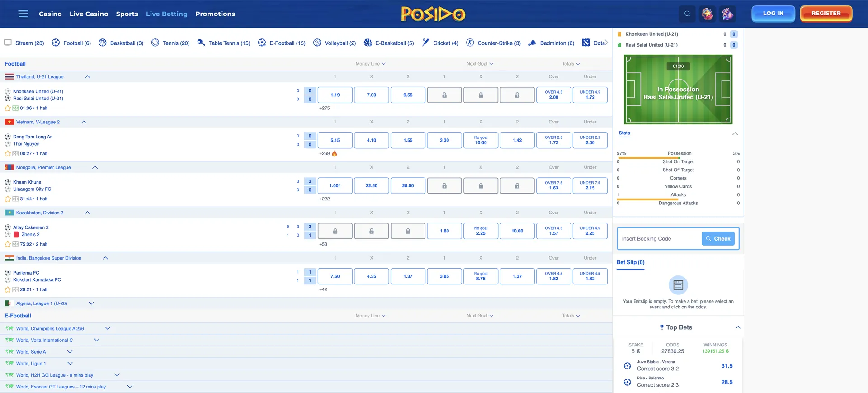
Task: Open the Live Casino menu item
Action: (x=89, y=14)
